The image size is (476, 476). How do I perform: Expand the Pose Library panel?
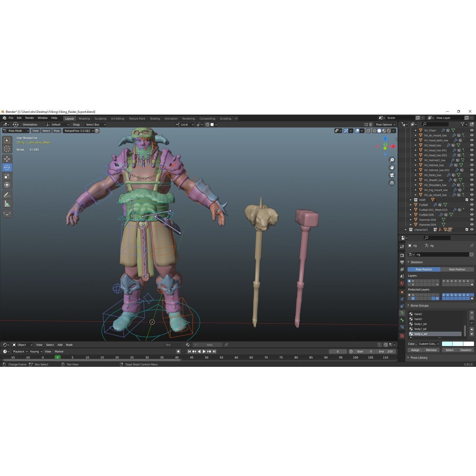pyautogui.click(x=419, y=357)
